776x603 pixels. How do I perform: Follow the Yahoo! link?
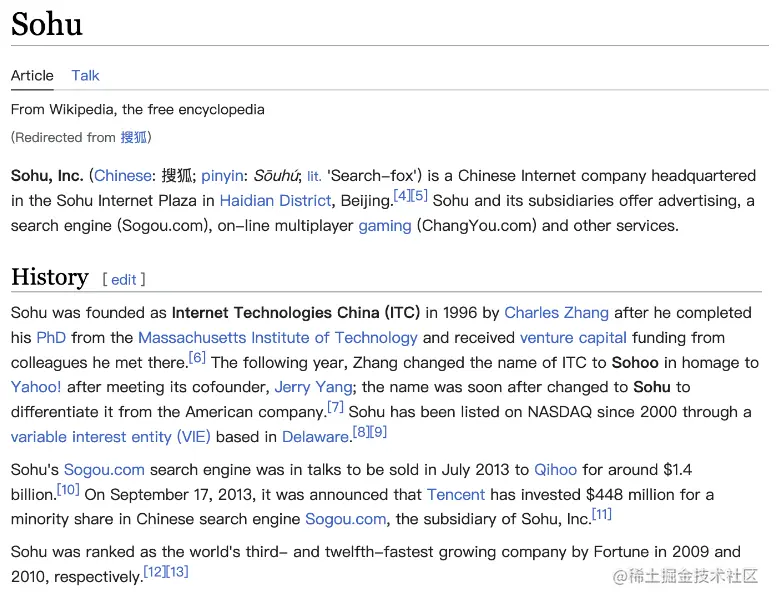click(x=36, y=387)
